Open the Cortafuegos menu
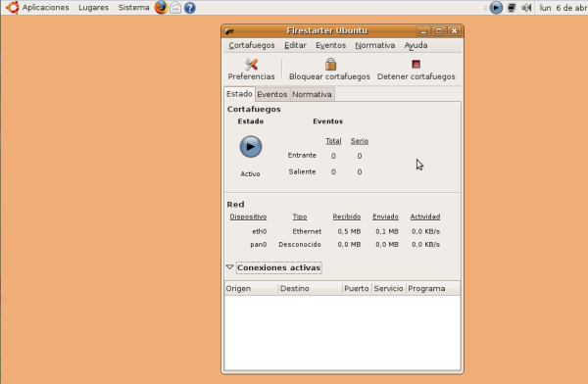 [252, 45]
